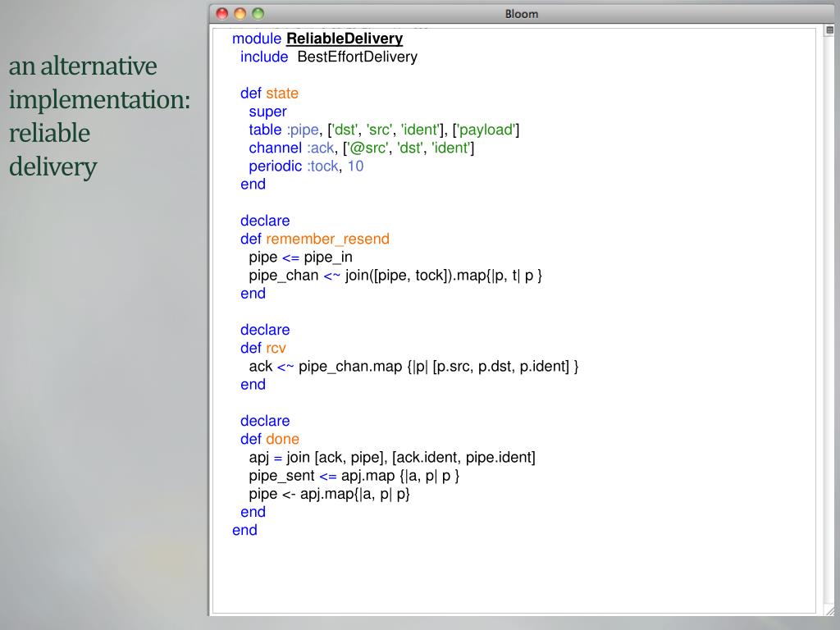Click the slide word 'delivery'
Viewport: 840px width, 630px height.
pyautogui.click(x=53, y=167)
